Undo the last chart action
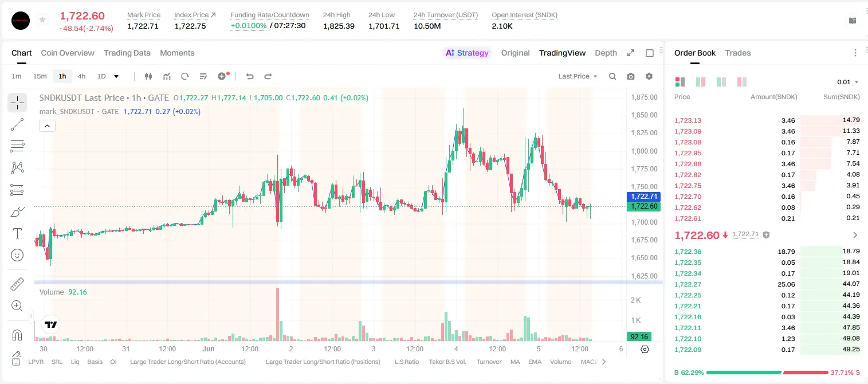The width and height of the screenshot is (868, 384). point(250,76)
